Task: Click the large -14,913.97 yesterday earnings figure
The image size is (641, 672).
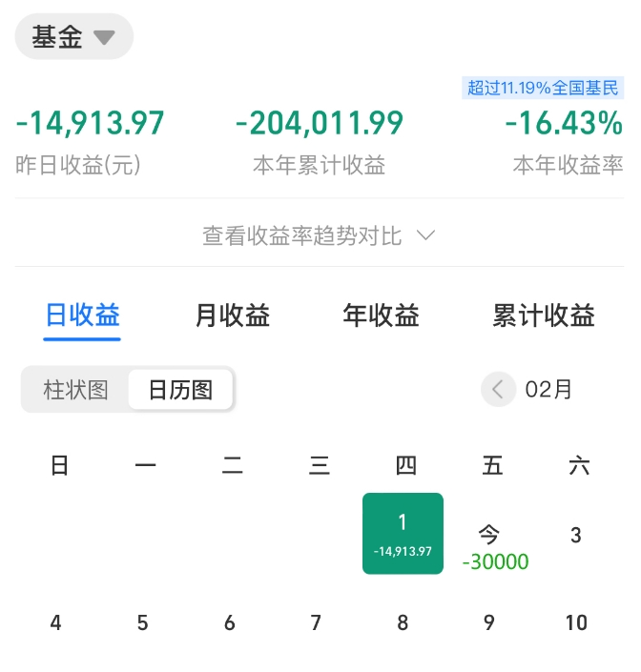Action: tap(90, 123)
